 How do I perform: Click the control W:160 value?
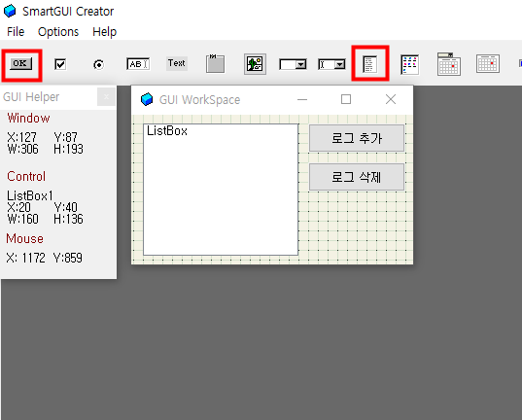click(22, 219)
